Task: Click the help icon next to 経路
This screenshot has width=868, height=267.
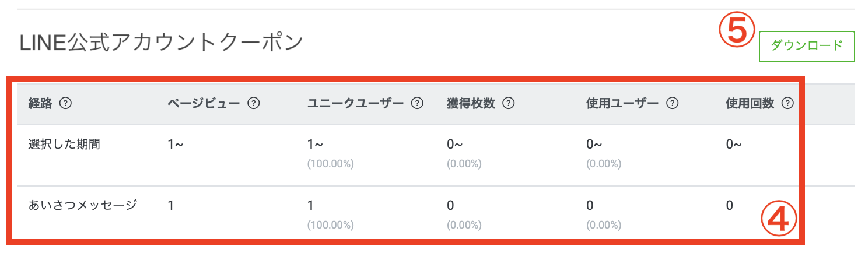Action: [x=66, y=103]
